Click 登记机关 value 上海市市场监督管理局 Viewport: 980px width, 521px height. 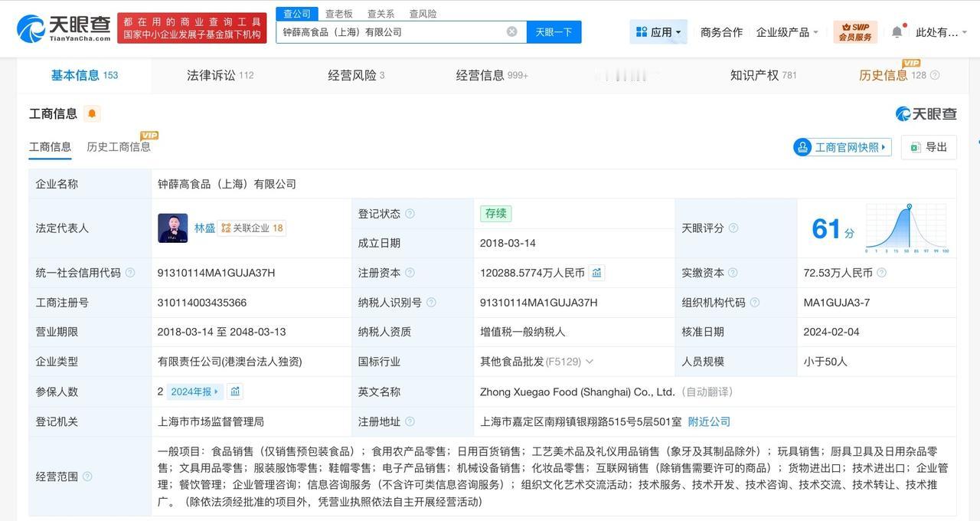pos(211,421)
